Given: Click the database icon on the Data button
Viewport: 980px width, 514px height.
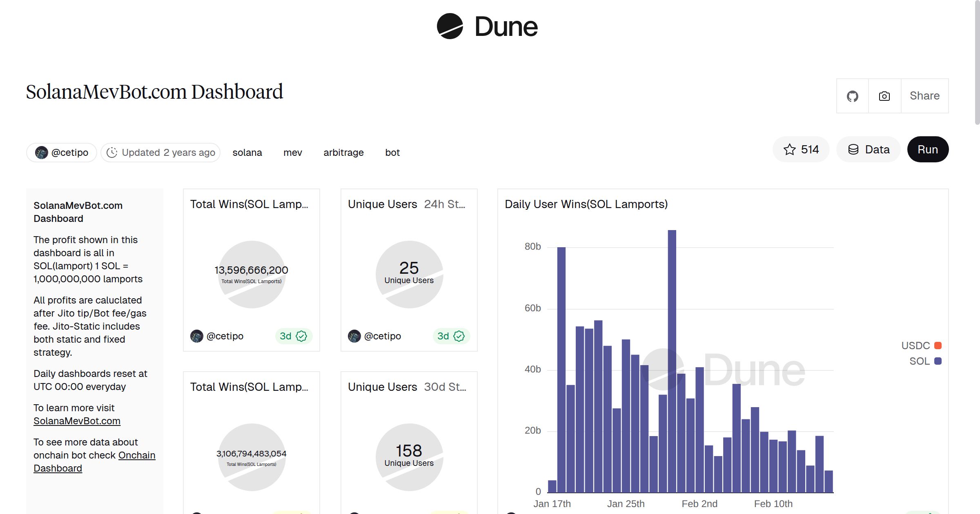Looking at the screenshot, I should 854,149.
